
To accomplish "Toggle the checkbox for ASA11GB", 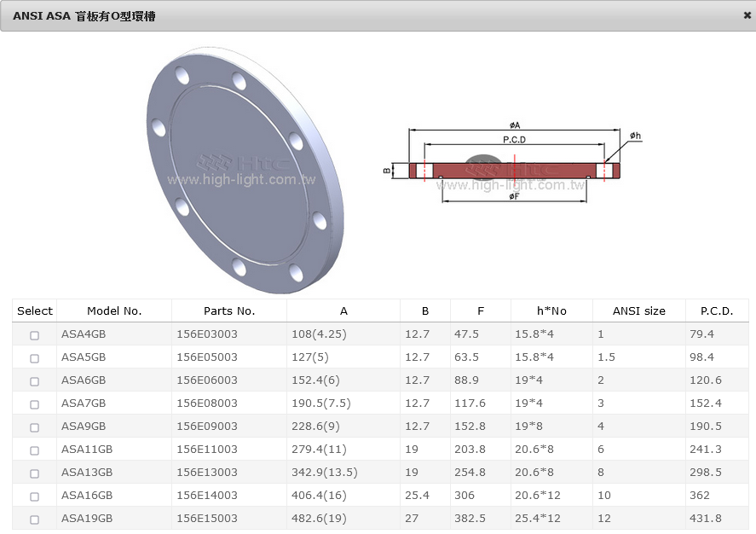I will 34,450.
